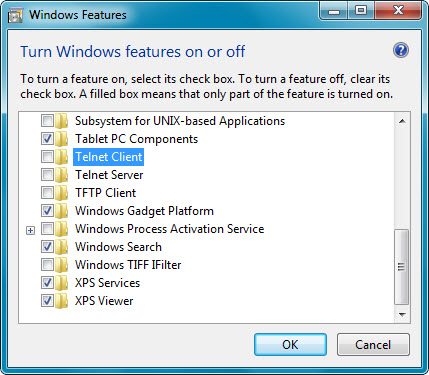Select the Windows Gadget Platform label
The width and height of the screenshot is (429, 375).
click(144, 211)
